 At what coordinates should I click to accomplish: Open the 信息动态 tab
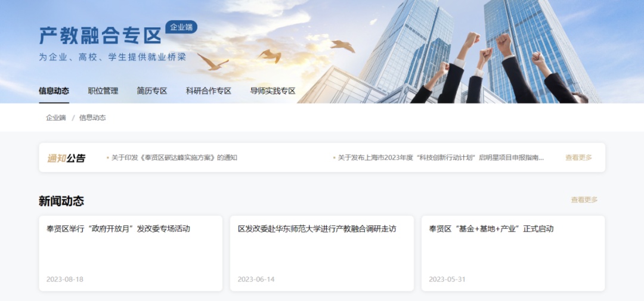pyautogui.click(x=54, y=91)
